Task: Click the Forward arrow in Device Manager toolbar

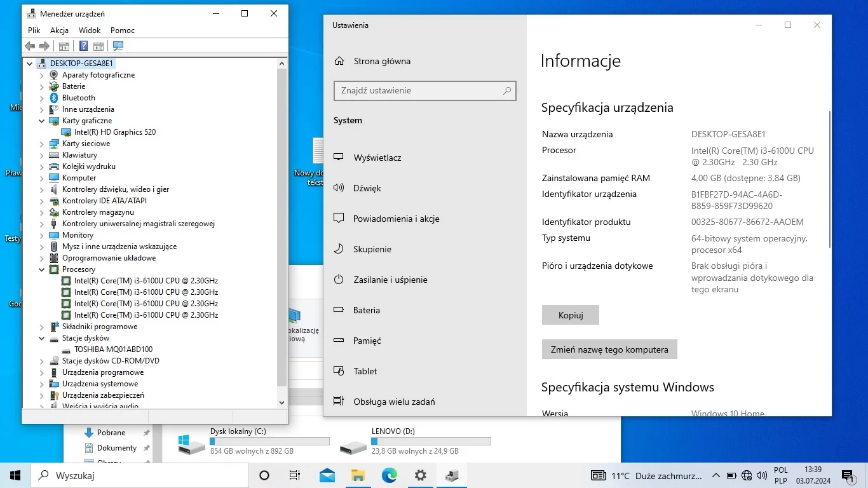Action: pyautogui.click(x=44, y=46)
